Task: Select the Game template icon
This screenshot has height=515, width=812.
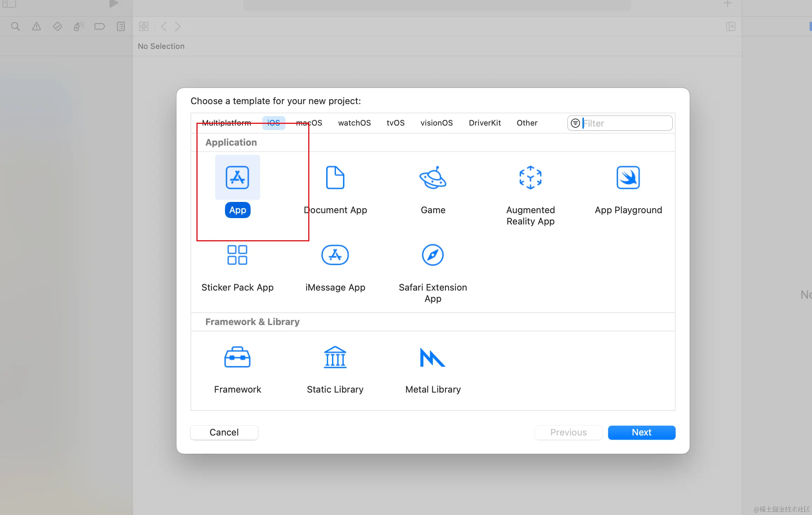Action: tap(433, 178)
